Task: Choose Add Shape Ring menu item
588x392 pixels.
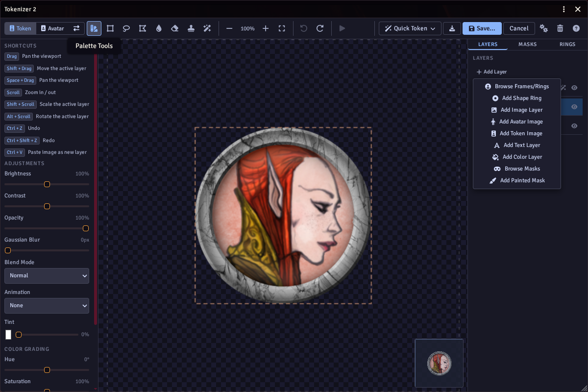Action: [517, 98]
